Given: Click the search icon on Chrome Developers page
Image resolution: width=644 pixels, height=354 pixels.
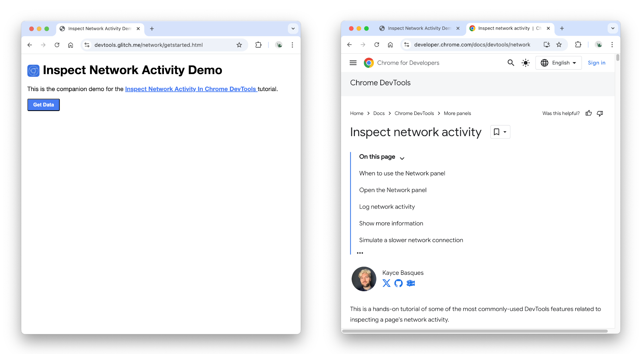Looking at the screenshot, I should 510,62.
